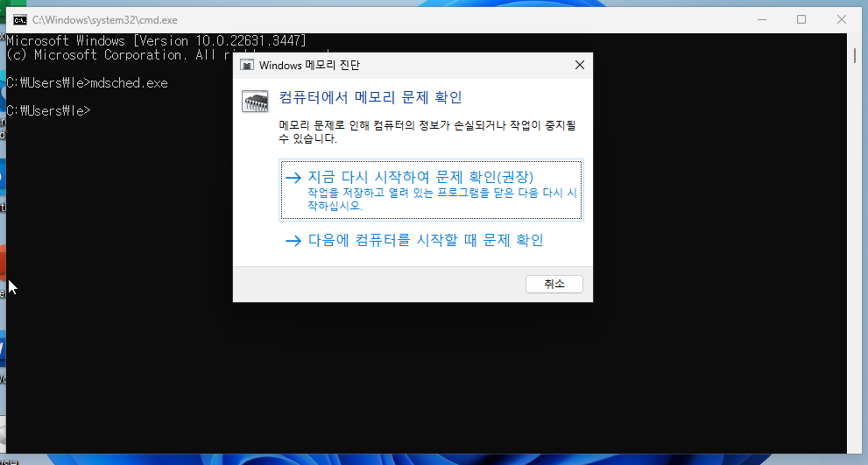Click the cmd.exe window icon
Screen dimensions: 868x465
pyautogui.click(x=20, y=20)
